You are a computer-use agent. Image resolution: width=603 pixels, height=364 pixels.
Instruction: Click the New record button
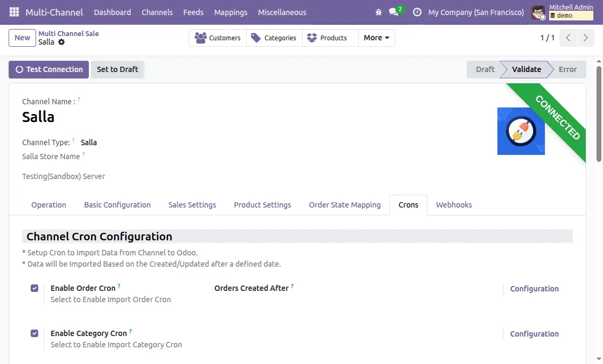pos(22,38)
